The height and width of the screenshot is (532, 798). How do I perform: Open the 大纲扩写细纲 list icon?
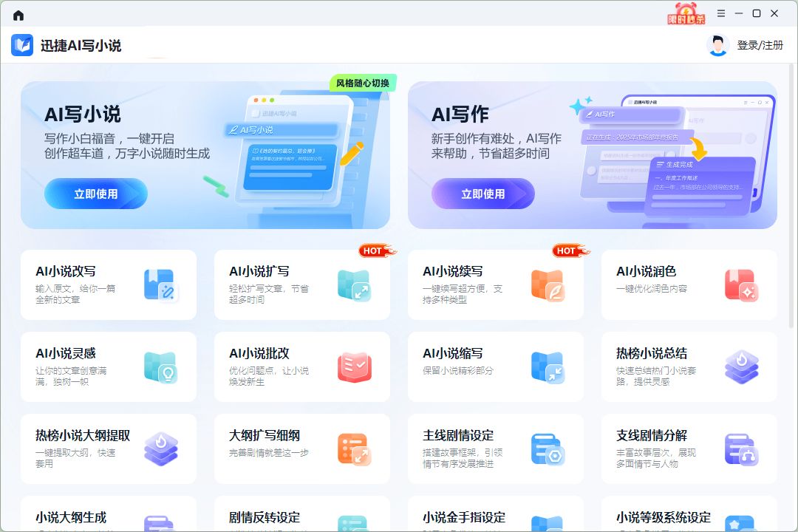coord(354,449)
